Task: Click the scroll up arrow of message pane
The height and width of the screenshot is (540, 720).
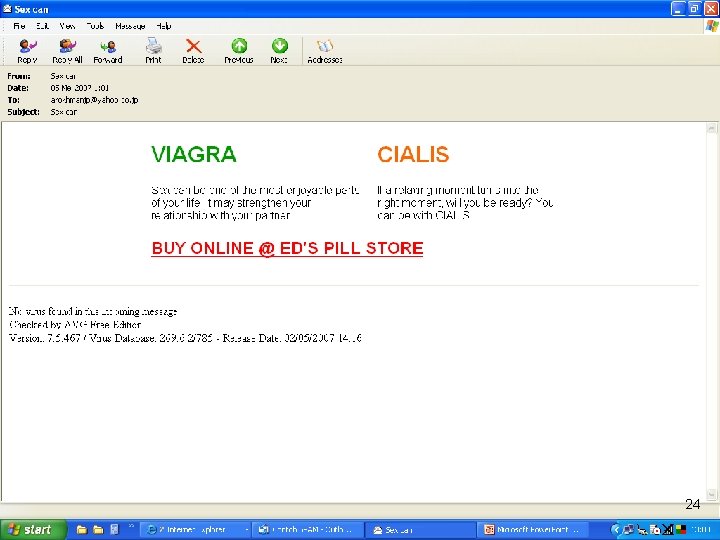Action: (x=711, y=128)
